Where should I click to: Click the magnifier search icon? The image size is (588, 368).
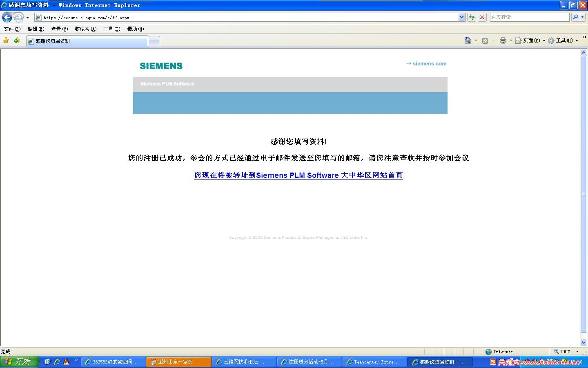pos(575,17)
